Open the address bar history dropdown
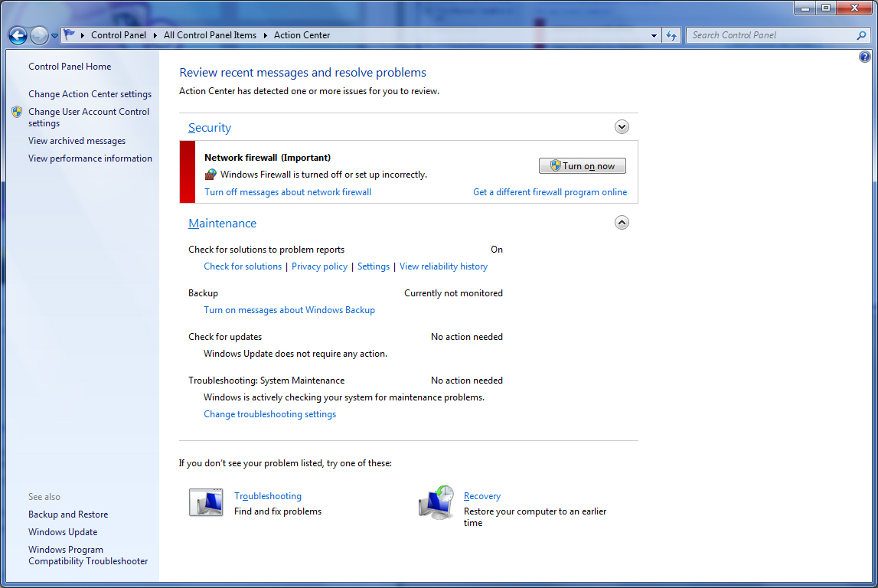 click(654, 35)
